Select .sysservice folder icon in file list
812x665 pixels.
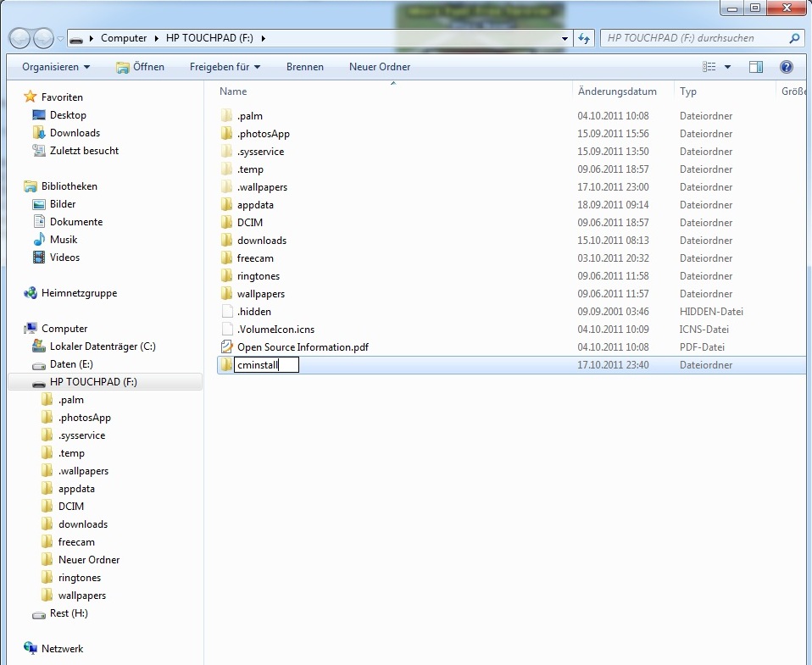click(226, 151)
